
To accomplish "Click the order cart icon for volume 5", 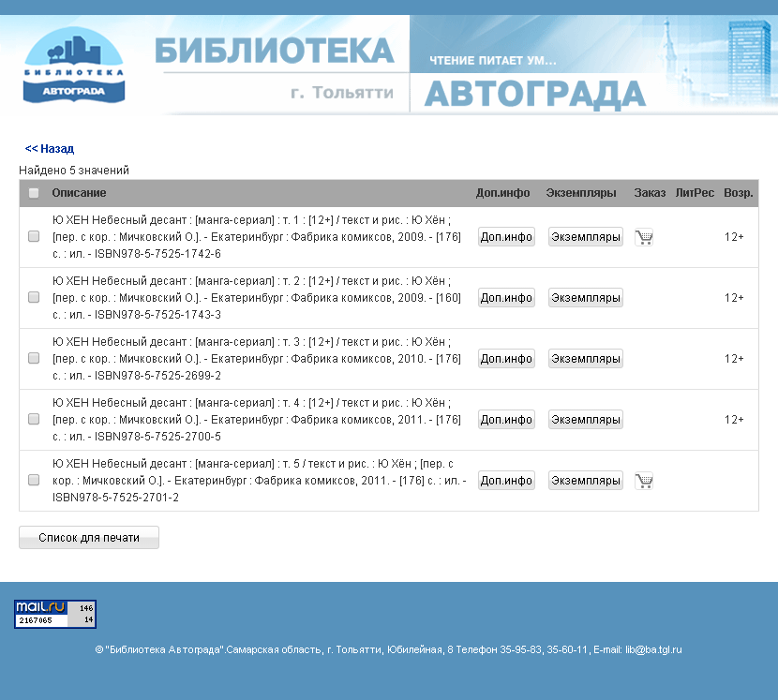I will [644, 481].
